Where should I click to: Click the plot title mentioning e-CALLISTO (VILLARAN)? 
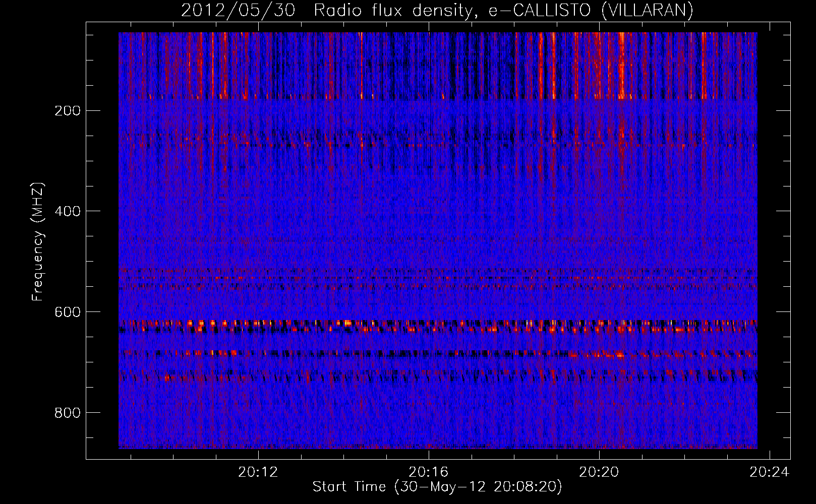[437, 11]
